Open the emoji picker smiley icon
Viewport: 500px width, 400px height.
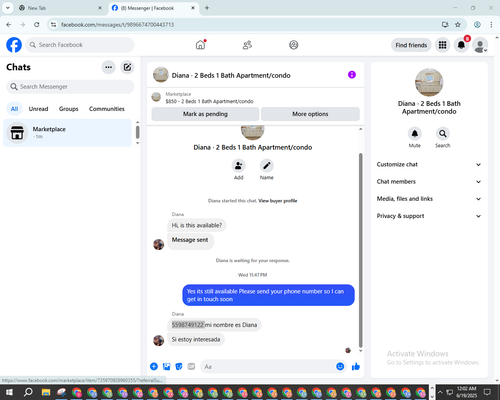[340, 367]
